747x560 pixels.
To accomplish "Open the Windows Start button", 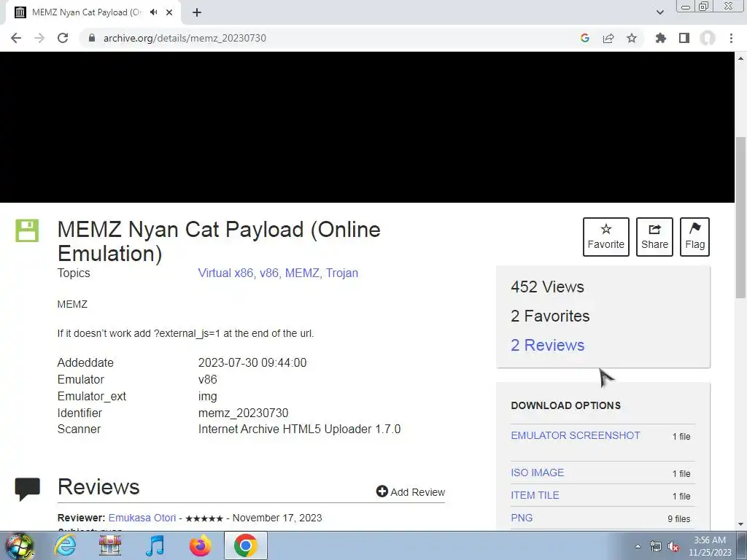I will pos(19,545).
